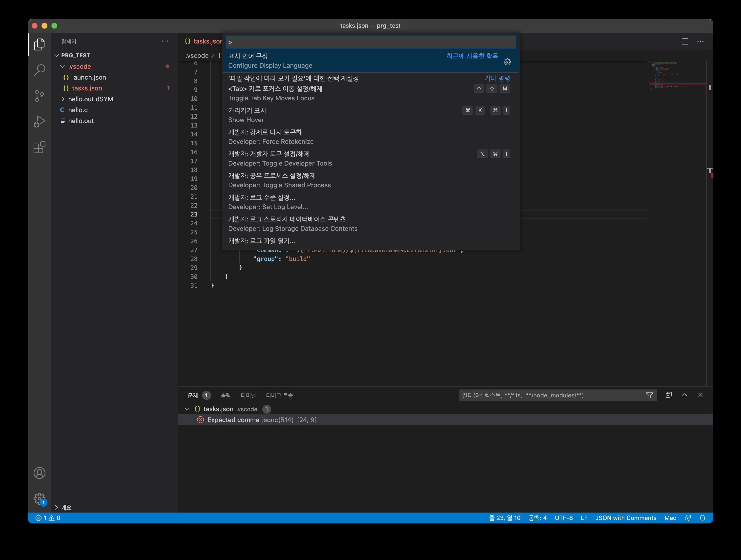
Task: Switch to the 터미널 tab
Action: tap(248, 395)
